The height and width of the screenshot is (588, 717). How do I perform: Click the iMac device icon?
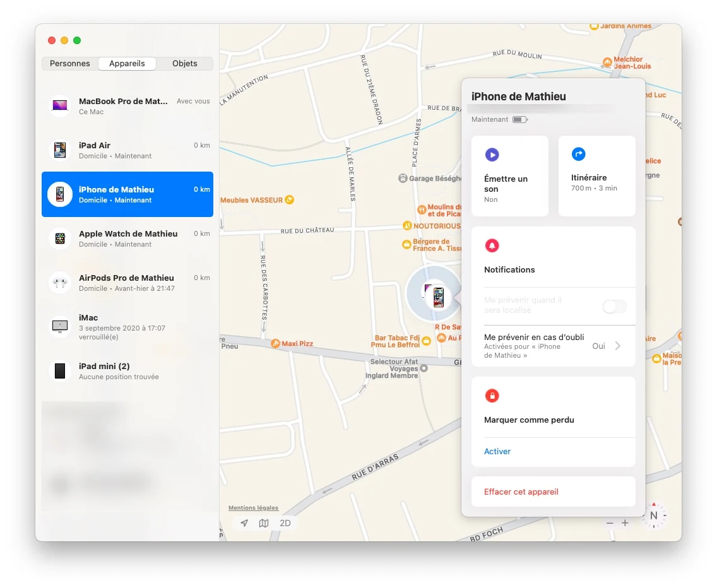[60, 326]
